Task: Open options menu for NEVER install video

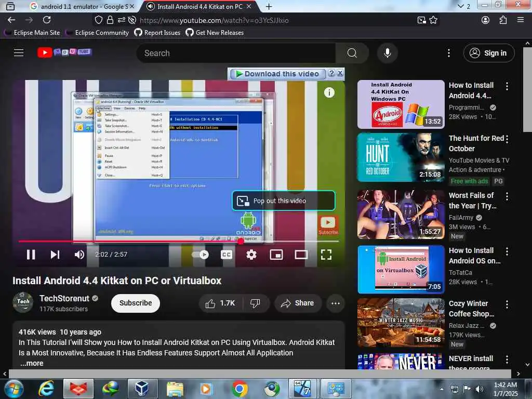Action: (507, 360)
